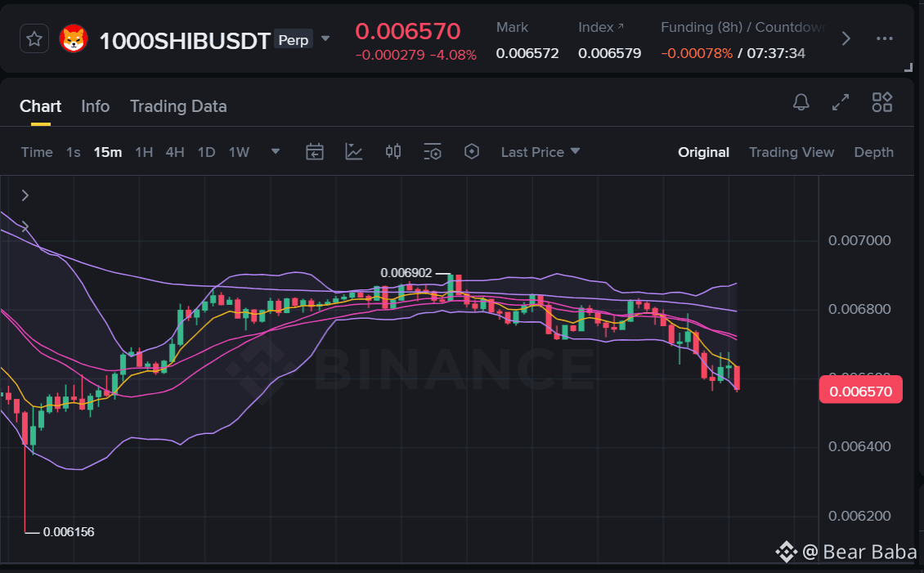
Task: Open chart settings hexagon icon
Action: (472, 151)
